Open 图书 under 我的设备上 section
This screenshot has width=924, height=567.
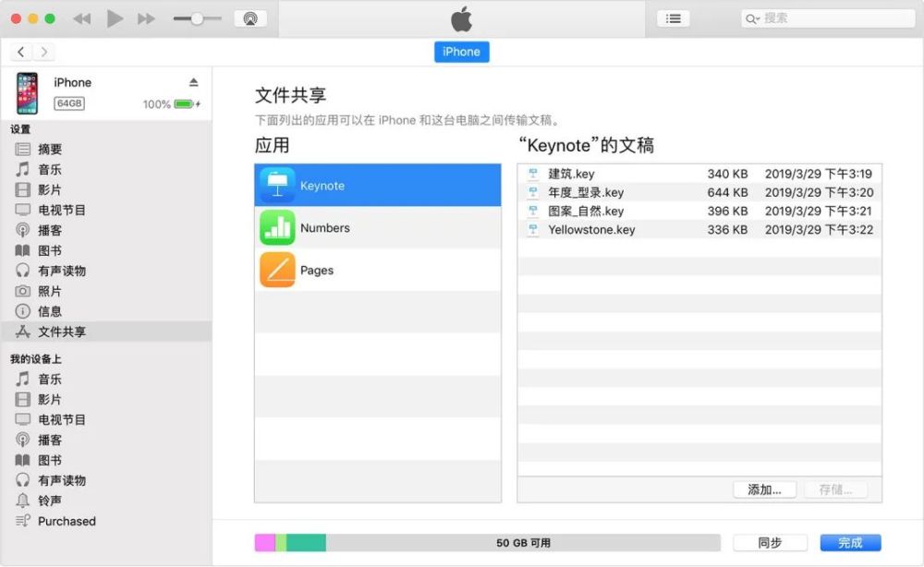click(x=106, y=461)
